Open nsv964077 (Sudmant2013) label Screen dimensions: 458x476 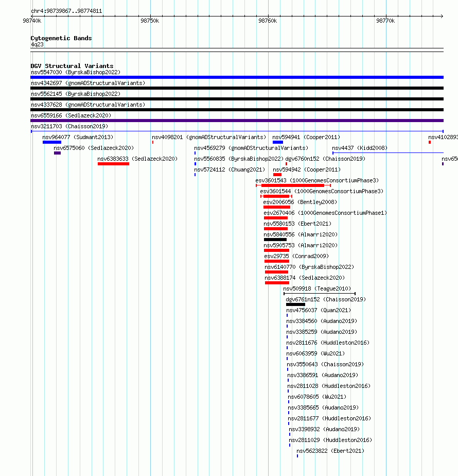pos(78,137)
